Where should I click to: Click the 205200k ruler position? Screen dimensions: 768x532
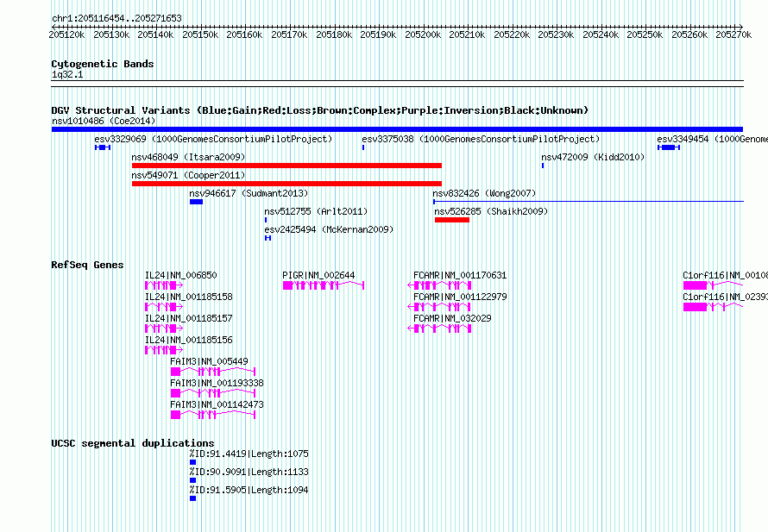423,34
